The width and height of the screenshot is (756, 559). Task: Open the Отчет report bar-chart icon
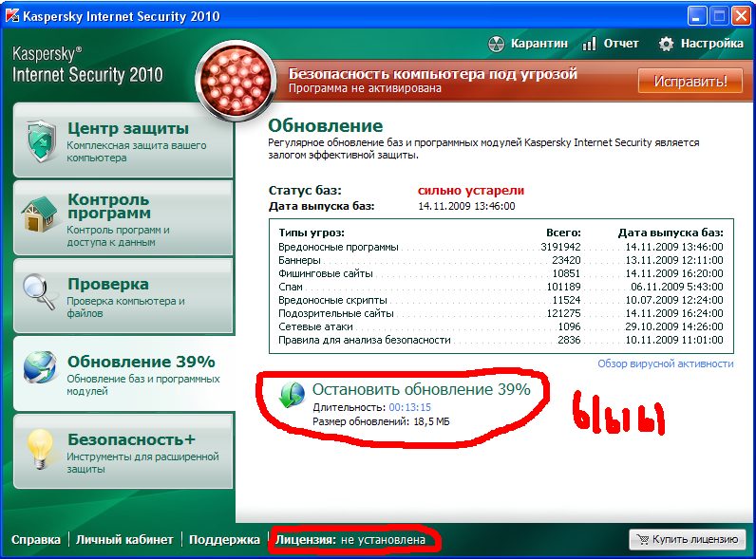[x=589, y=44]
